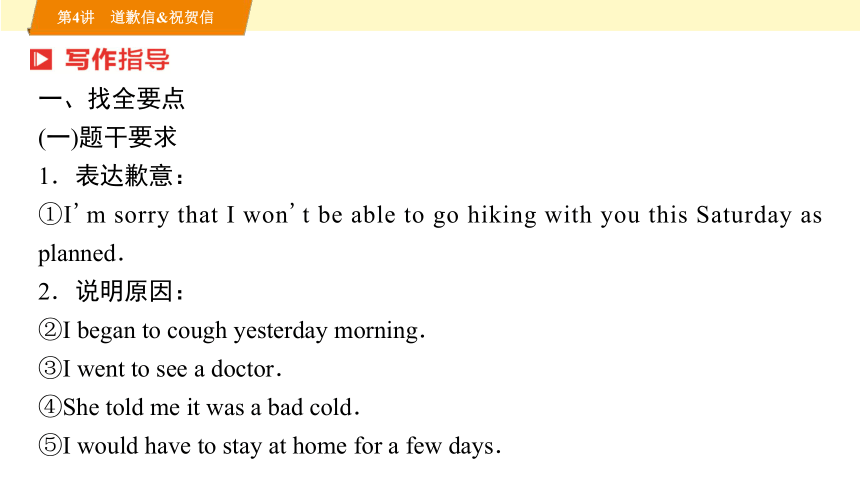This screenshot has width=860, height=484.
Task: Click the 一、找全要点 heading
Action: tap(112, 99)
